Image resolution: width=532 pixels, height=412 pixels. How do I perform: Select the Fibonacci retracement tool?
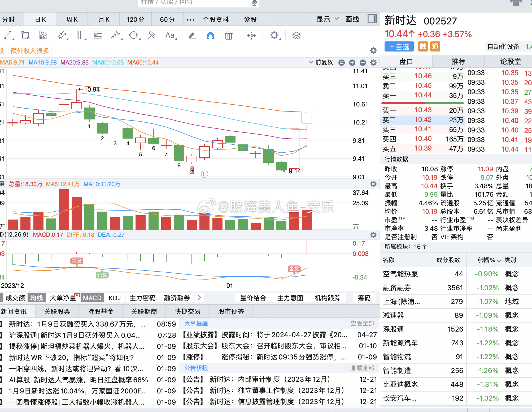(98, 35)
